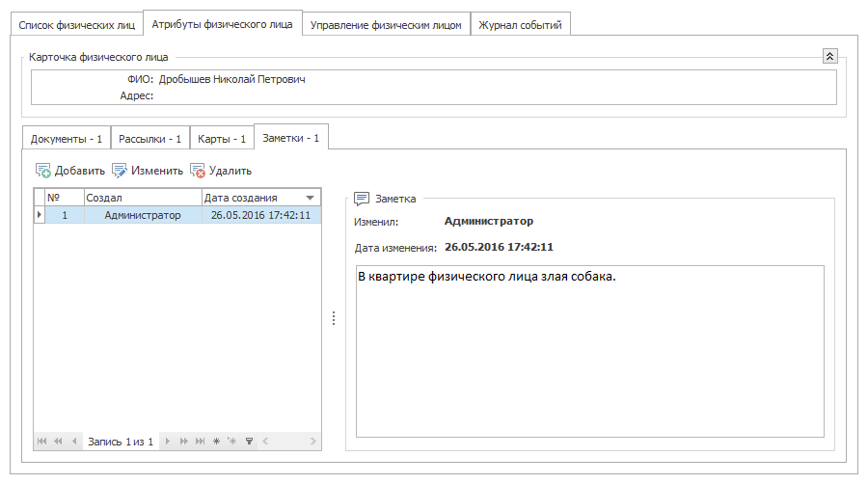
Task: Click the Удалить note button
Action: coord(221,171)
